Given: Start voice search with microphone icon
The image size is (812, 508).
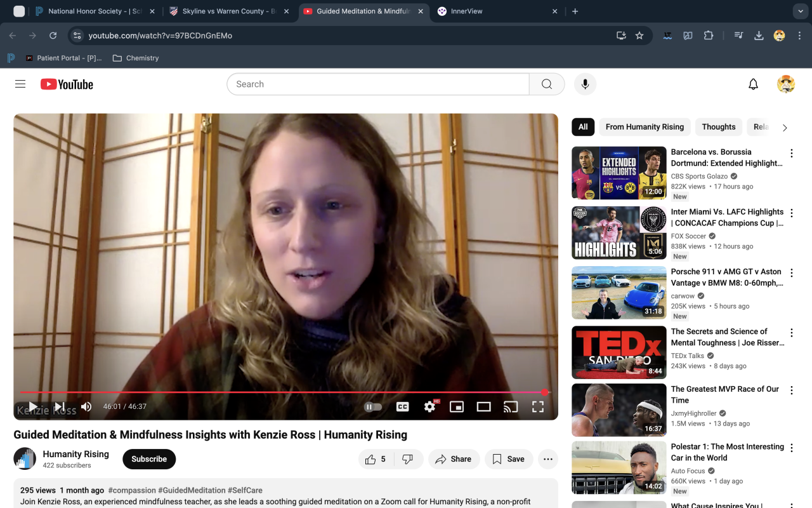Looking at the screenshot, I should tap(585, 84).
